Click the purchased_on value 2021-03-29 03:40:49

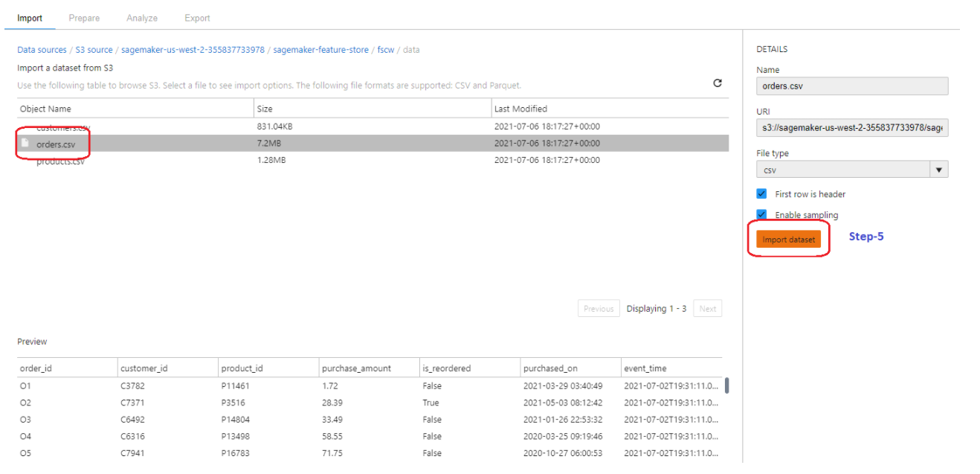563,386
